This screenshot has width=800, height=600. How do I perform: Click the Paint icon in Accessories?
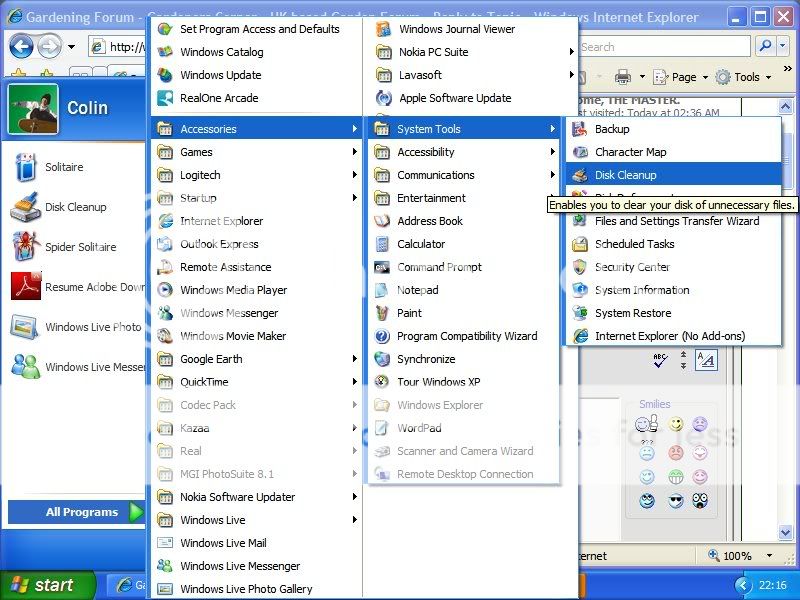382,313
